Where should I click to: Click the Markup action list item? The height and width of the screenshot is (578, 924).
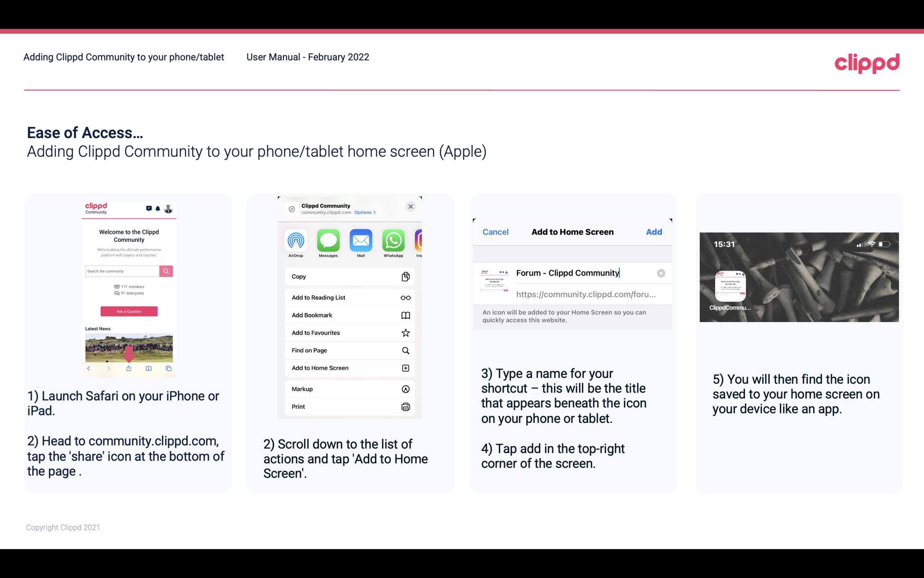click(x=349, y=389)
